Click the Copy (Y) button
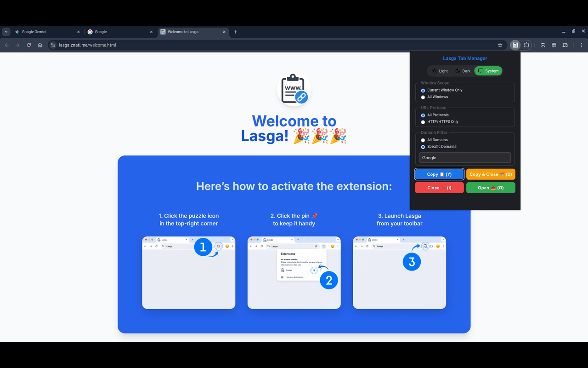Image resolution: width=588 pixels, height=368 pixels. (x=439, y=174)
